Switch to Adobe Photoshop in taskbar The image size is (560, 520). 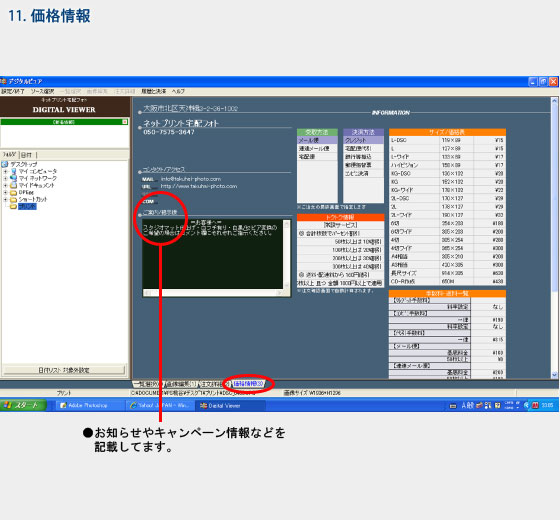pyautogui.click(x=88, y=405)
